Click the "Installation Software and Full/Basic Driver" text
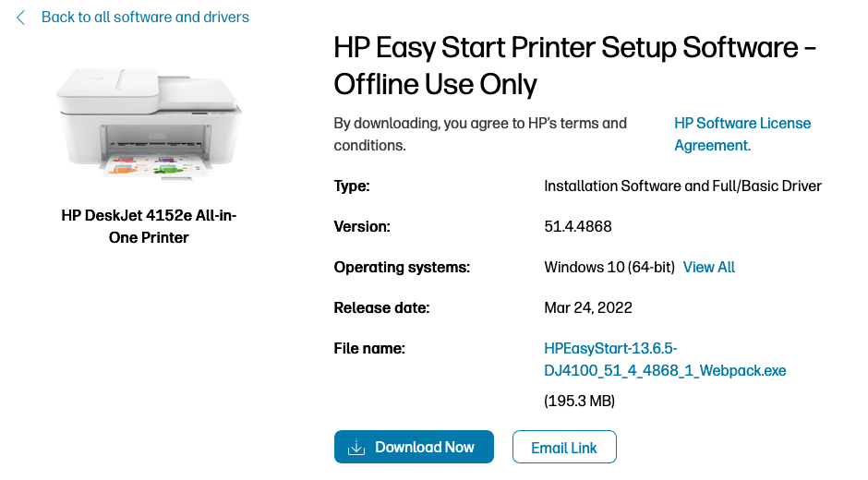The height and width of the screenshot is (480, 868). (682, 186)
